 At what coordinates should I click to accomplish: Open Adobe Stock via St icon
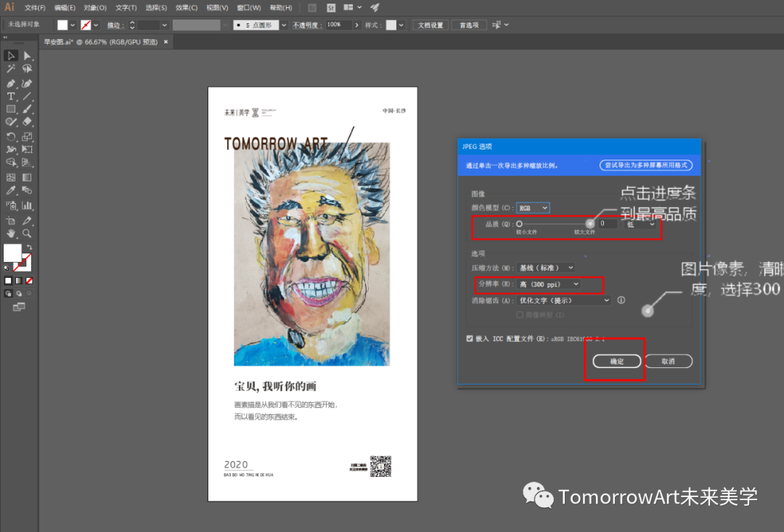[330, 8]
